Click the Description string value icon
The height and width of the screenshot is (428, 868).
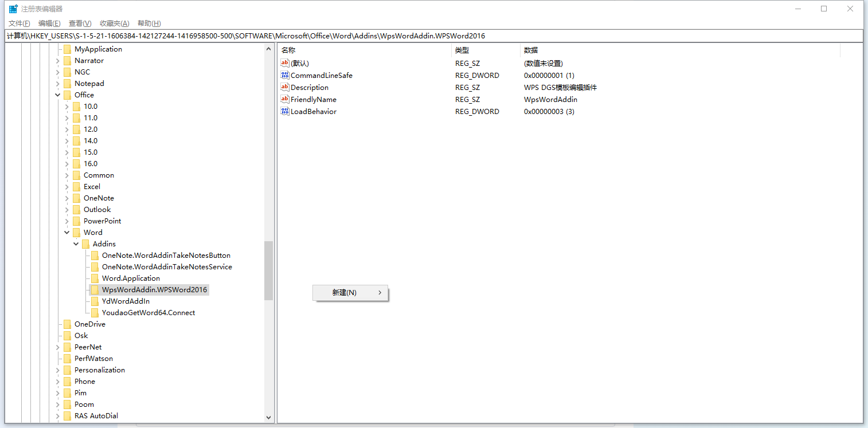285,87
